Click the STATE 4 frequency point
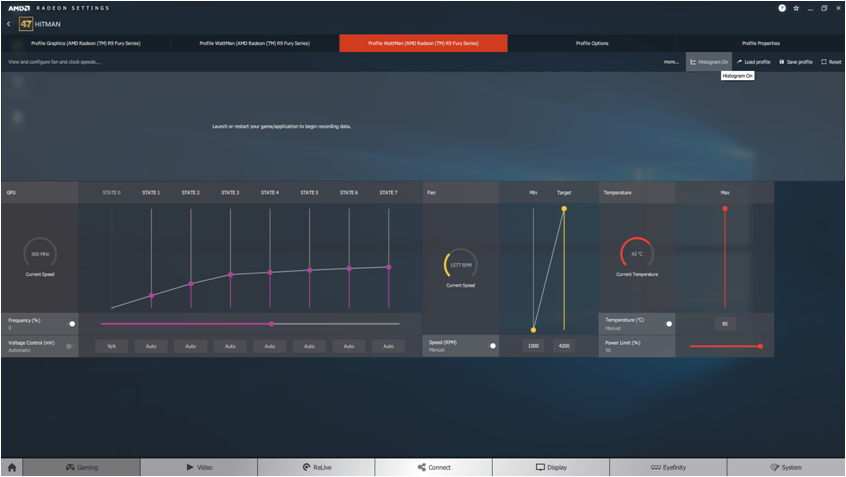 (270, 272)
